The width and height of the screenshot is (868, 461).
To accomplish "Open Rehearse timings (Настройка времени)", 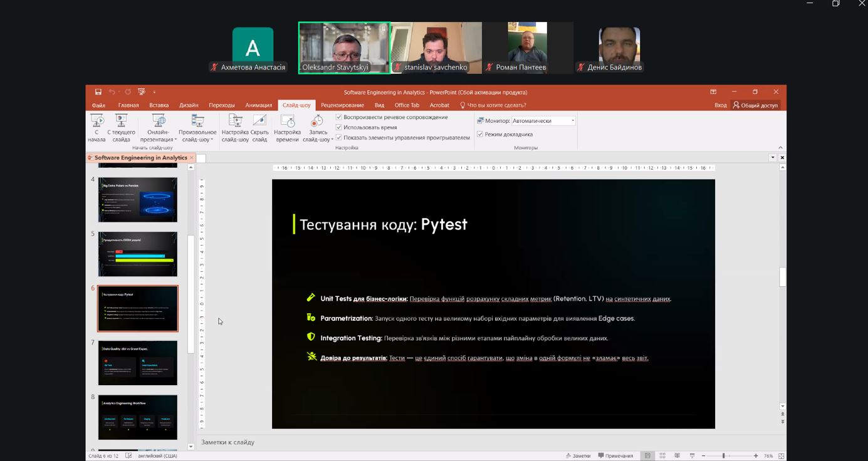I will point(288,128).
